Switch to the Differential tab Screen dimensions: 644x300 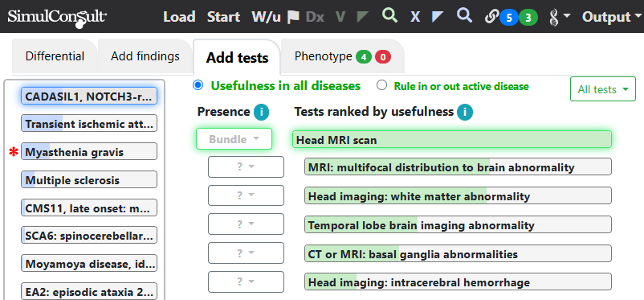[x=55, y=56]
